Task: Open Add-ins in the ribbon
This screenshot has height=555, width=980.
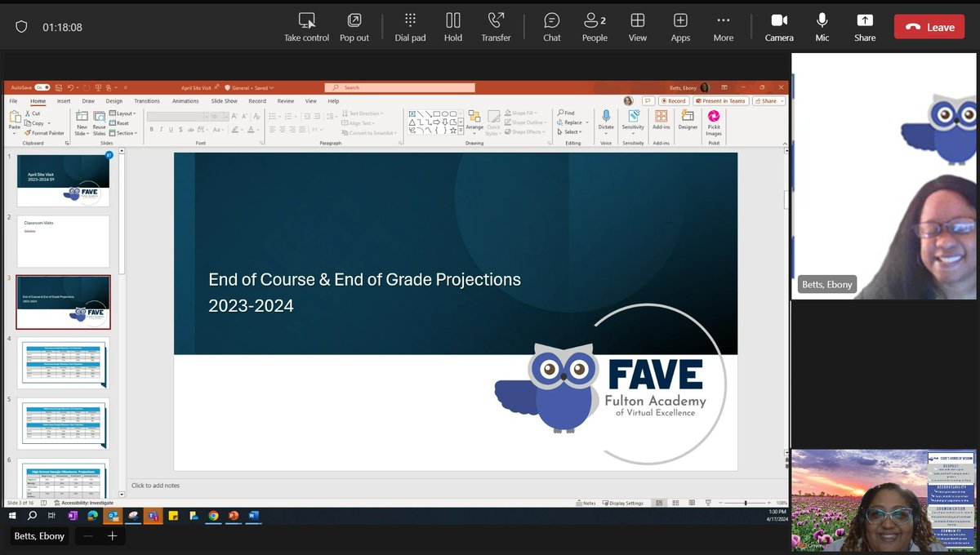Action: click(x=661, y=121)
